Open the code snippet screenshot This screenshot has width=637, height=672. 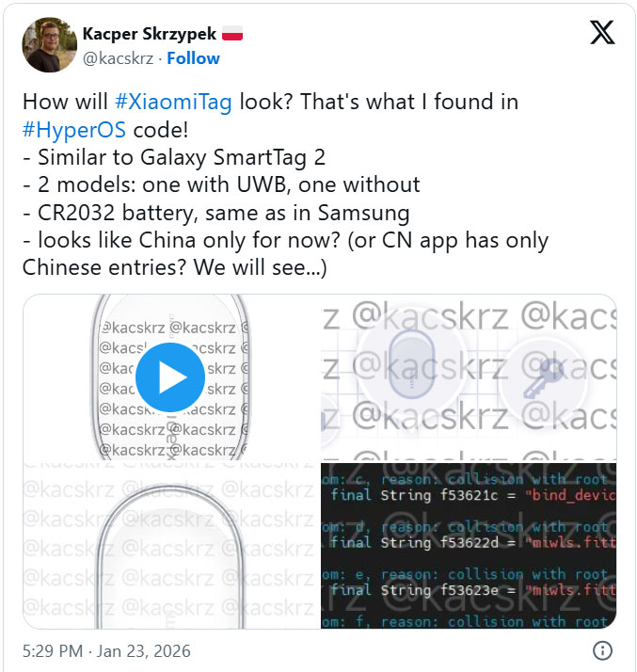469,546
